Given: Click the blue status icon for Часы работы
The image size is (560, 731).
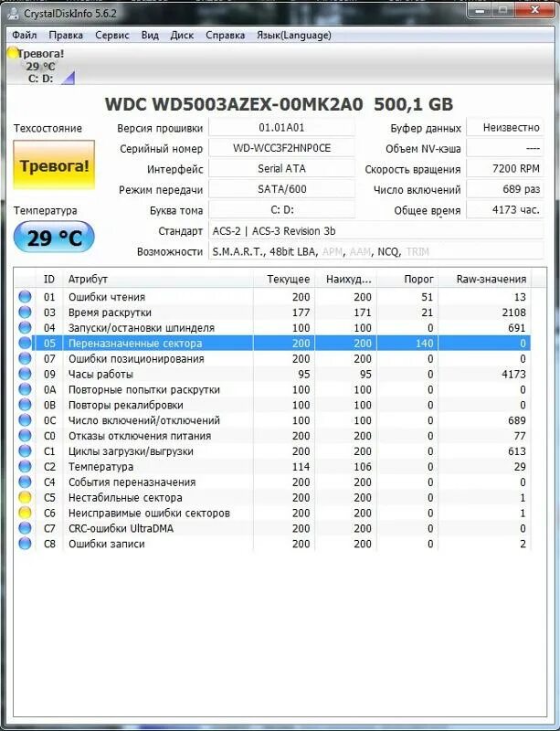Looking at the screenshot, I should coord(25,374).
